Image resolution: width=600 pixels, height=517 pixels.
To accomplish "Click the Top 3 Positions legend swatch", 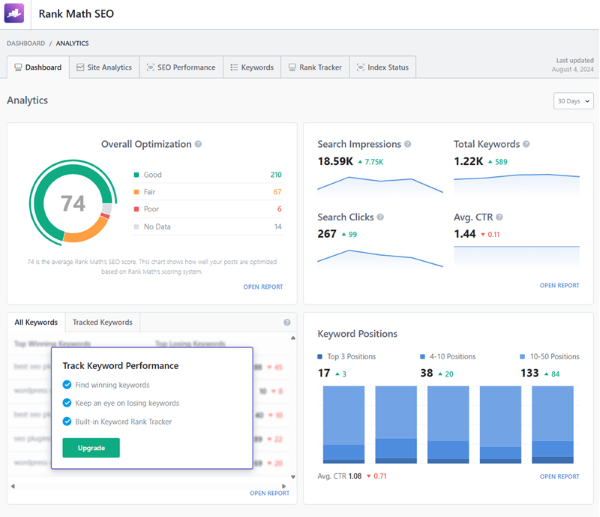I will tap(321, 356).
